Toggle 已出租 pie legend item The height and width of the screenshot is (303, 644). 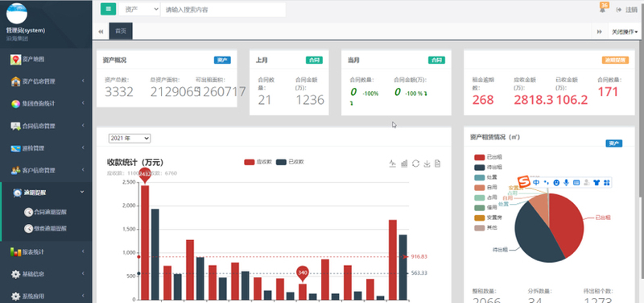[x=489, y=157]
